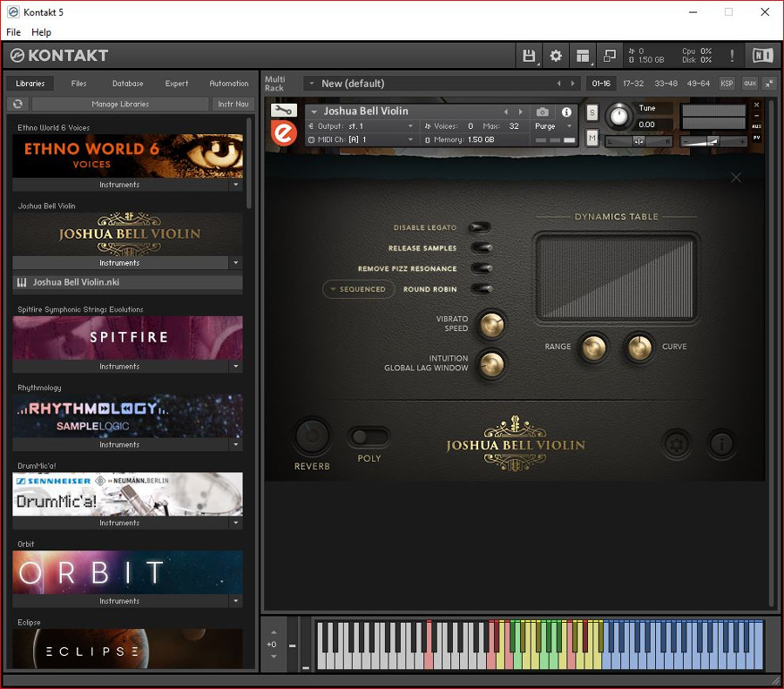Click the Tune knob
This screenshot has width=784, height=689.
(x=619, y=116)
